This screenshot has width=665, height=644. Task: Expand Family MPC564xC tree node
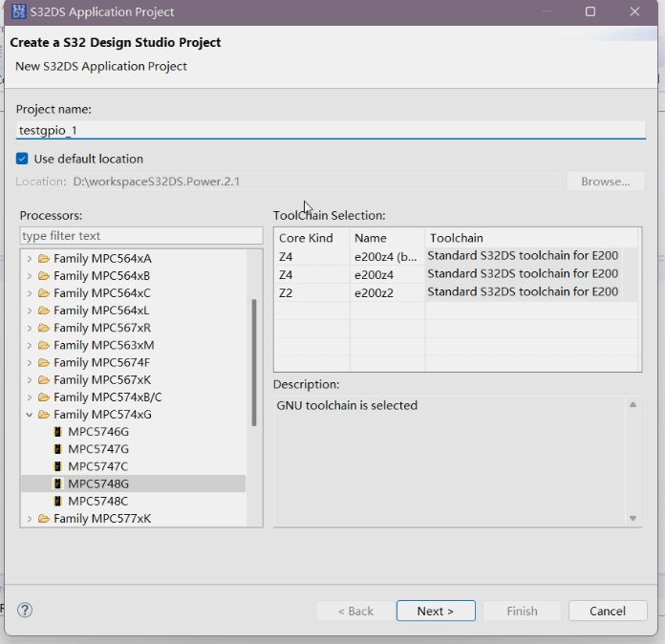coord(29,293)
